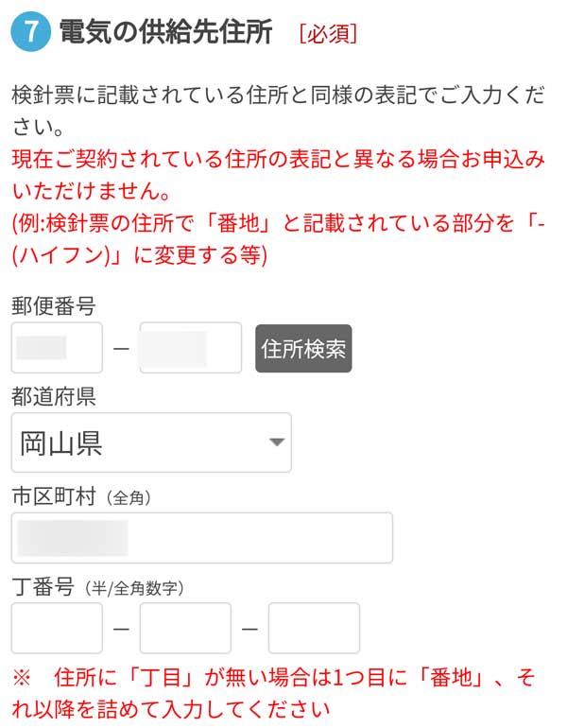Click the blue step 7 circle badge
The width and height of the screenshot is (567, 728).
(30, 32)
